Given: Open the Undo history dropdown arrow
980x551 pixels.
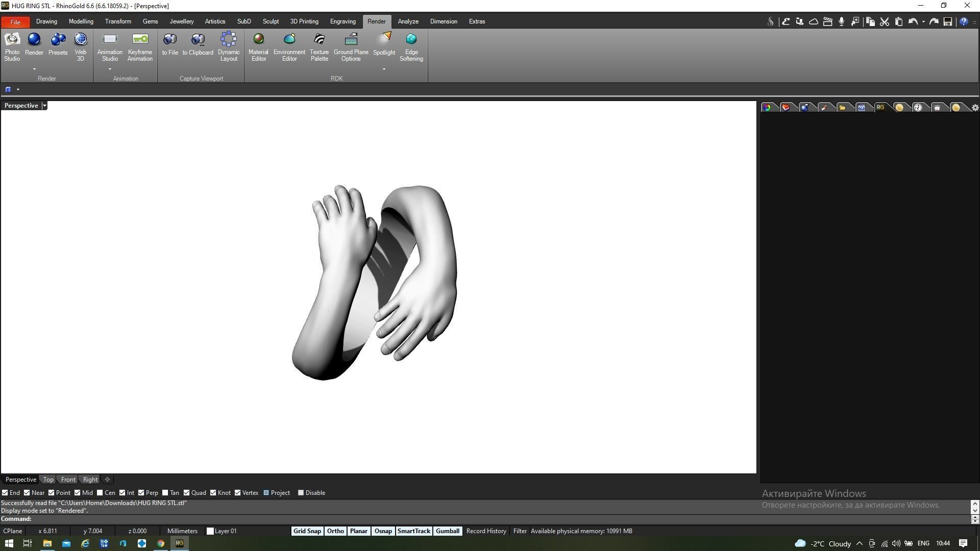Looking at the screenshot, I should tap(923, 21).
